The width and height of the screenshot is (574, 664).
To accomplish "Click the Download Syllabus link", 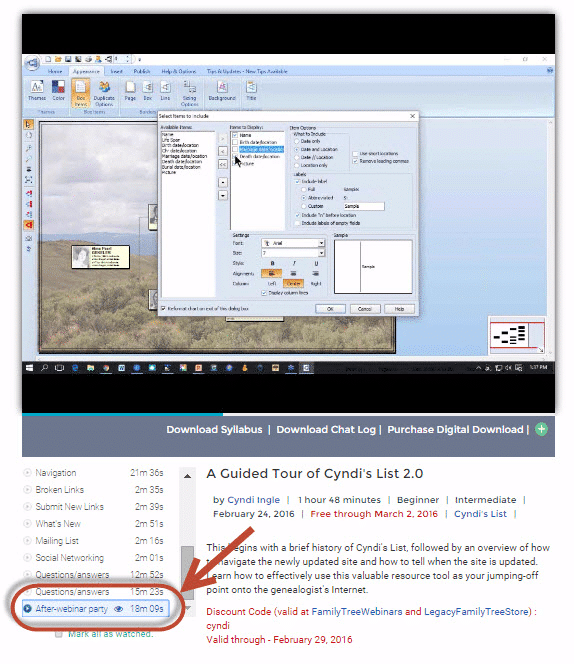I will [214, 429].
